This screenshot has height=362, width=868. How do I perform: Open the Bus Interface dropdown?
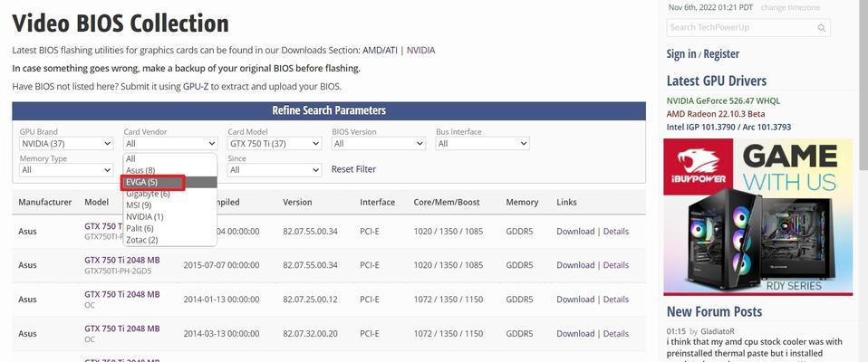(483, 144)
